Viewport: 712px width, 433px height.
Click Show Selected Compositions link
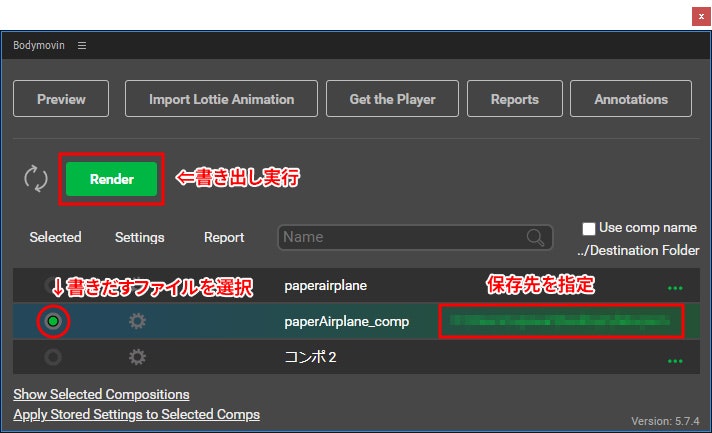(x=101, y=394)
